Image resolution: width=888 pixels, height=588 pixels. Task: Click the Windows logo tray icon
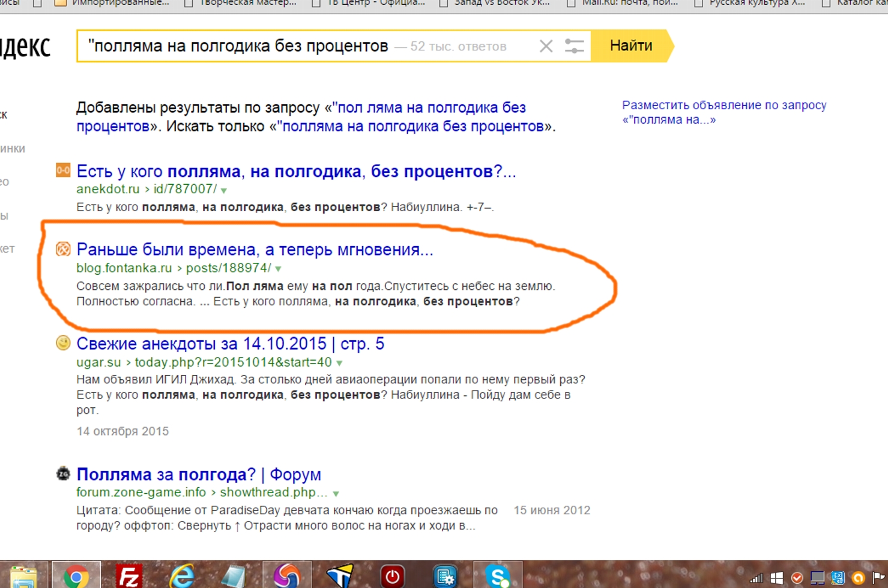(777, 578)
